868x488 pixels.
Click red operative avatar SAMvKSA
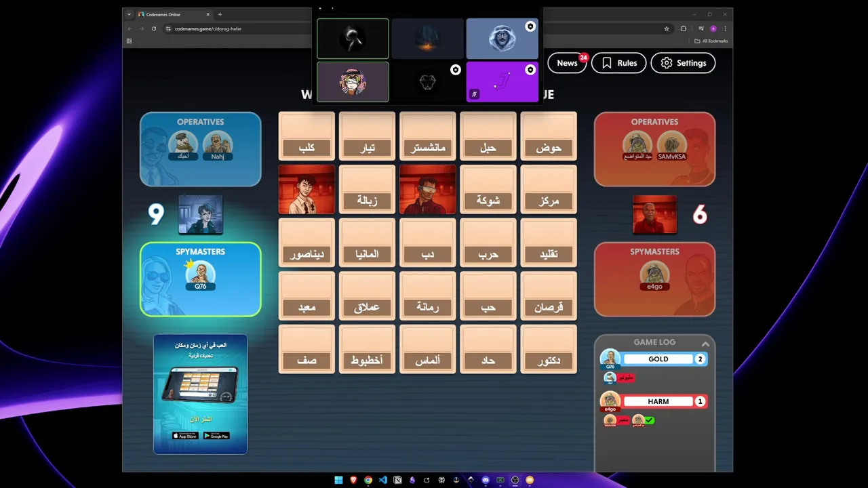tap(671, 146)
